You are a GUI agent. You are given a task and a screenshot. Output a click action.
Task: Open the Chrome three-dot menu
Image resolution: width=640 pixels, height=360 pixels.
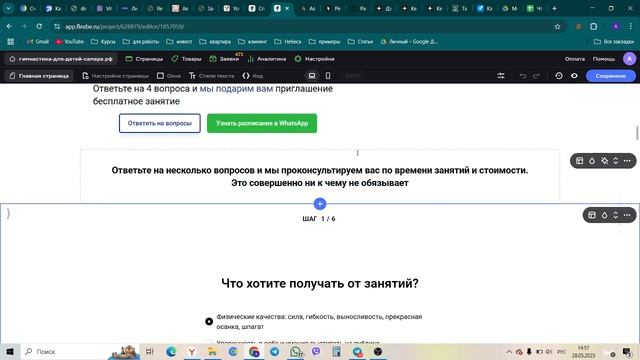[x=631, y=27]
